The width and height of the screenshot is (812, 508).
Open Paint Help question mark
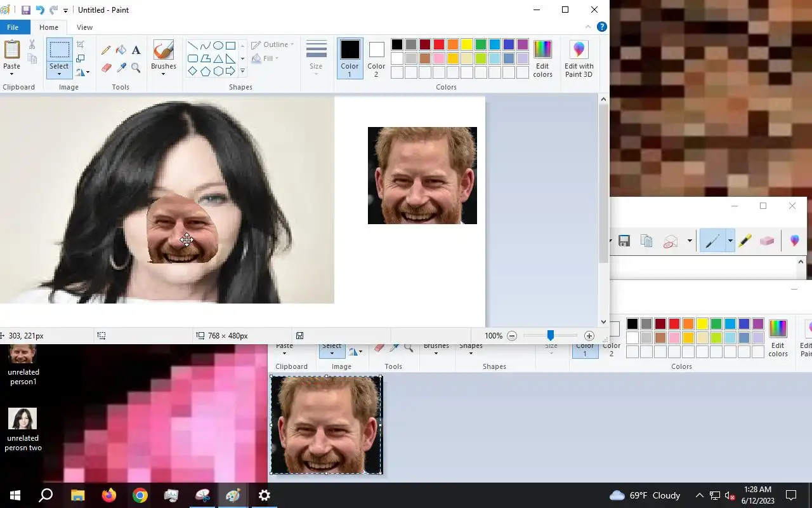(x=602, y=27)
